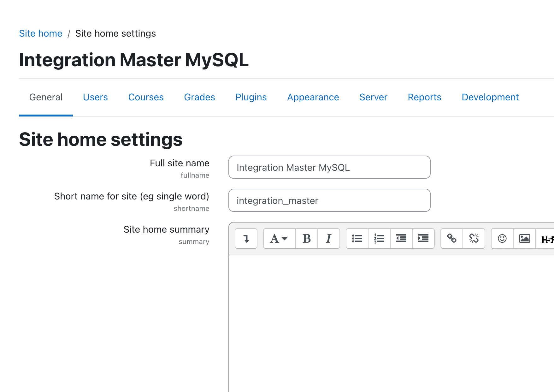This screenshot has height=392, width=554.
Task: Insert an image via picture icon
Action: tap(524, 239)
